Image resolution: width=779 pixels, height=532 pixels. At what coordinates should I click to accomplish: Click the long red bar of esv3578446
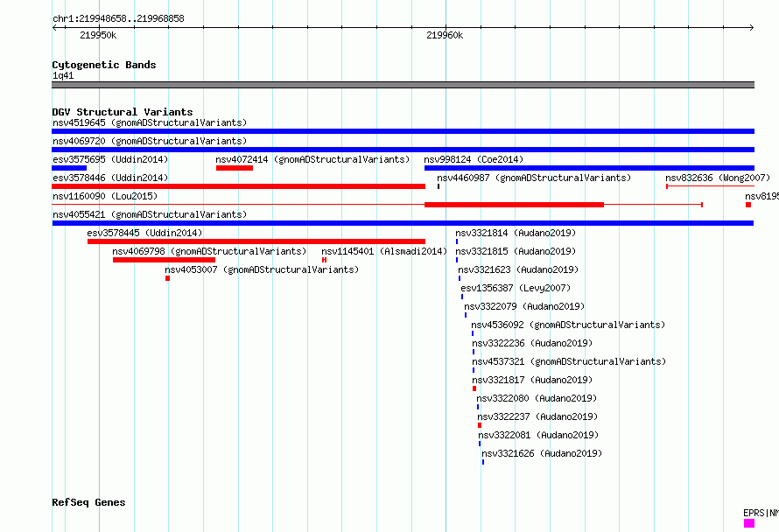point(238,186)
